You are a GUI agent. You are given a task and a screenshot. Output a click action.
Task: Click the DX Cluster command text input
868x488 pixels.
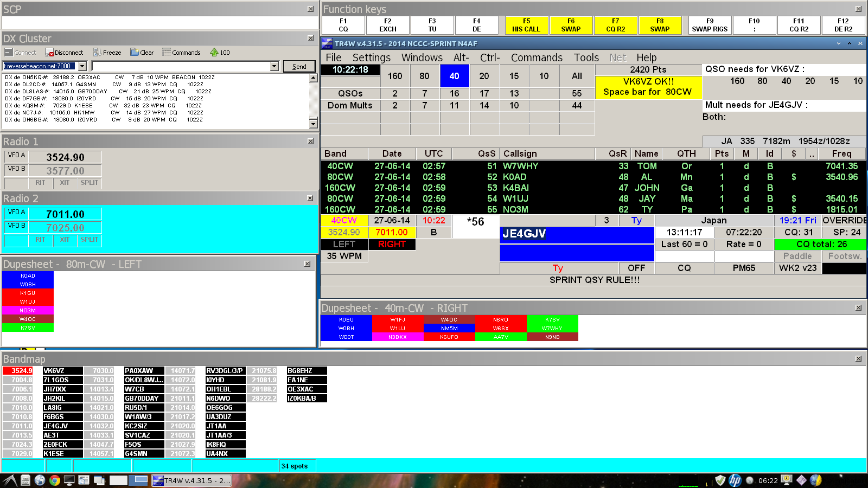[181, 66]
